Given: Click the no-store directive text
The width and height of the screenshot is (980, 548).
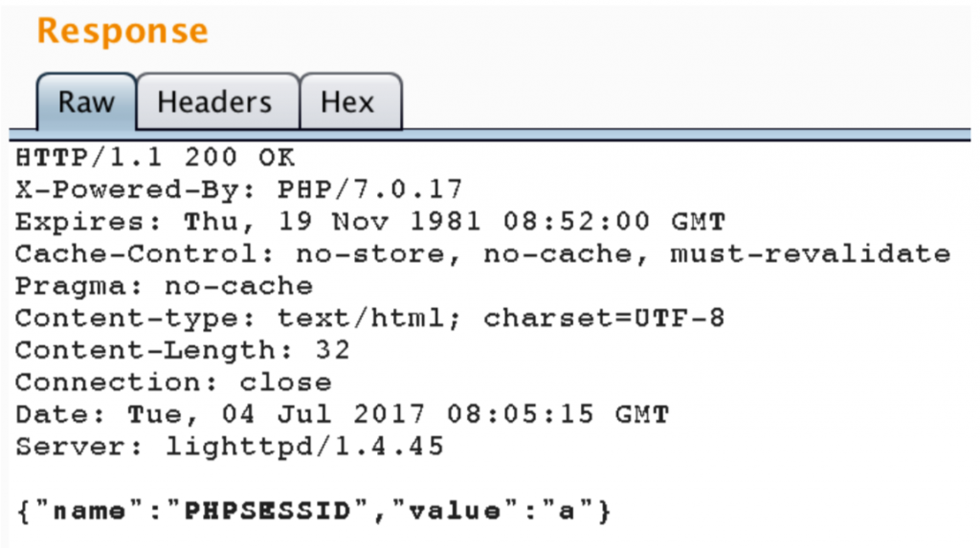Looking at the screenshot, I should 370,254.
